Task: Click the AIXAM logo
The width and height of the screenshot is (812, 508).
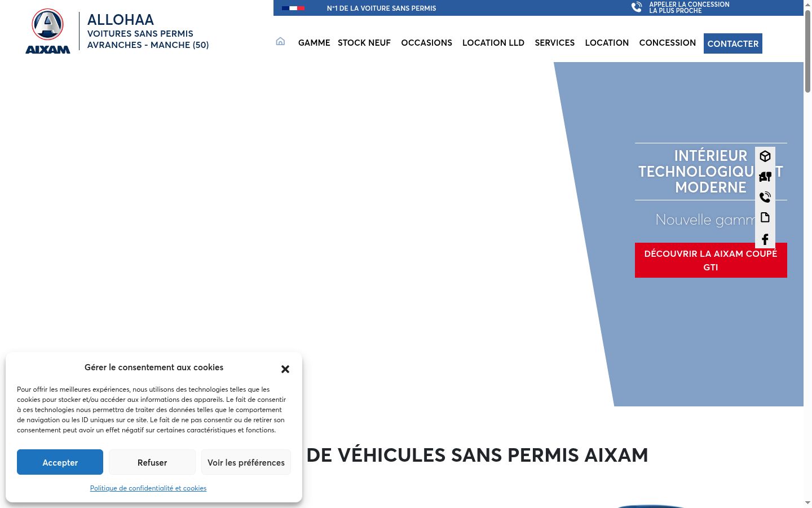Action: click(48, 31)
